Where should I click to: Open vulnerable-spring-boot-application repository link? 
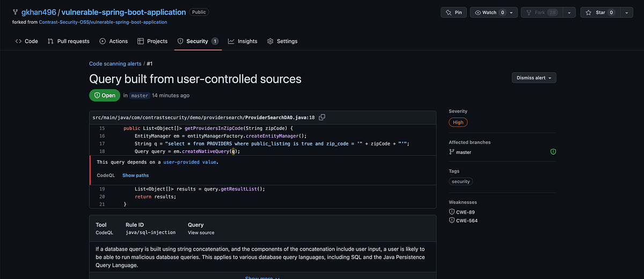tap(124, 12)
